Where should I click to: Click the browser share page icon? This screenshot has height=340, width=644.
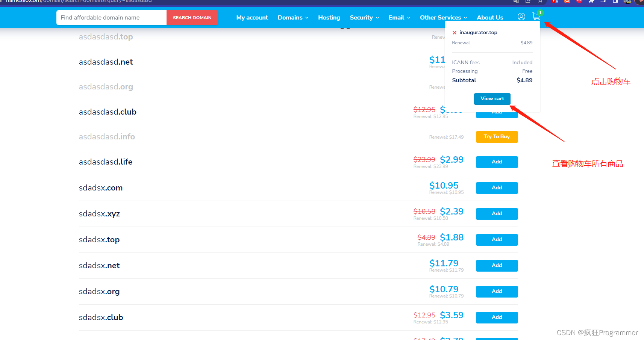[528, 1]
